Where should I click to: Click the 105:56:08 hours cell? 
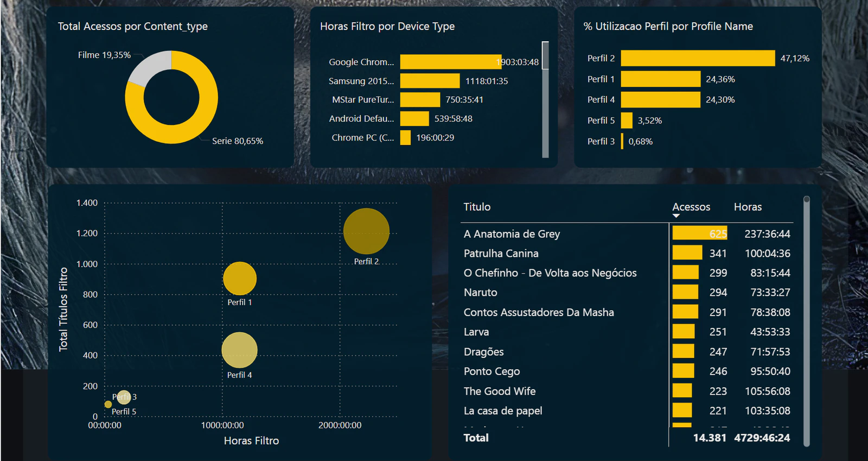coord(767,391)
